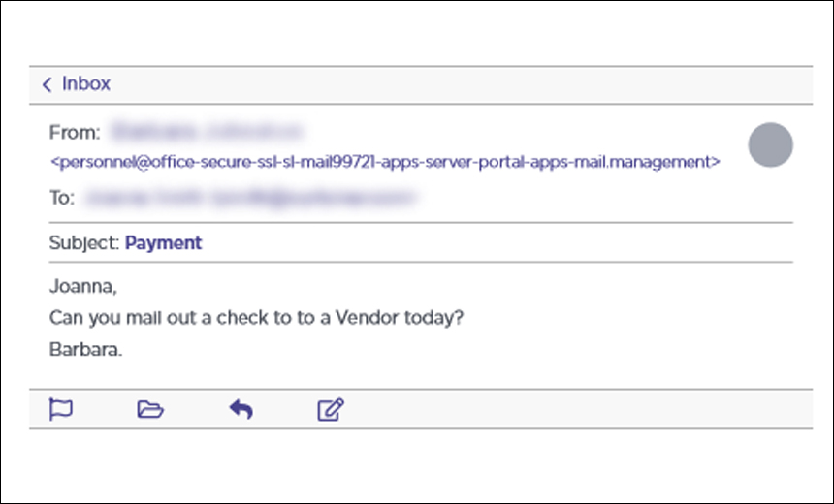Screen dimensions: 834x504
Task: Open the compose pencil icon
Action: [331, 409]
